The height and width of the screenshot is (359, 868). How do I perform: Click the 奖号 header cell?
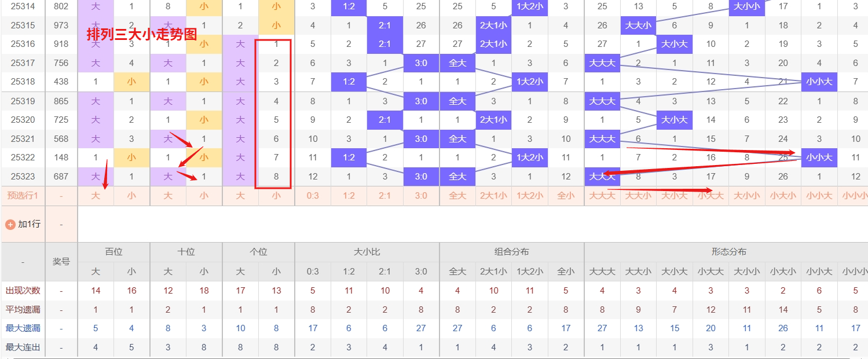tap(61, 262)
